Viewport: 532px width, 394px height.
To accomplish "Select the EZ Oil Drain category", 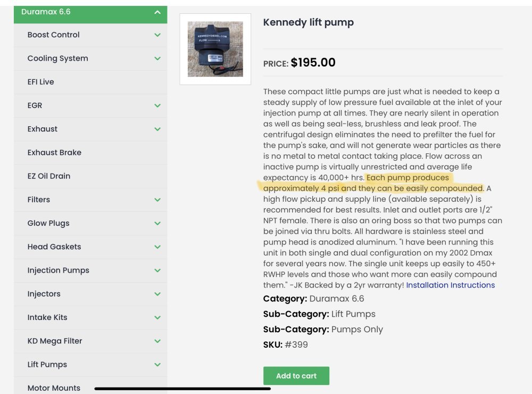I will click(x=49, y=176).
